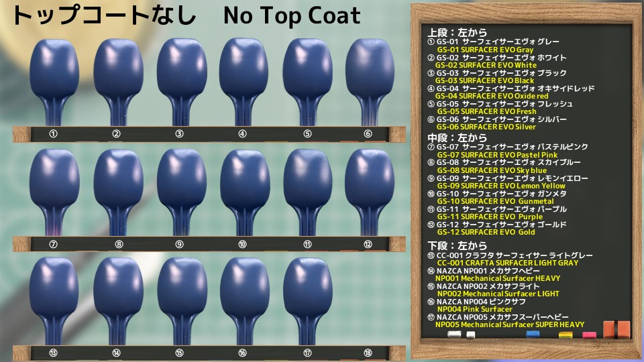This screenshot has height=362, width=644.
Task: Pick the spoon numbered ⑯
Action: pyautogui.click(x=245, y=301)
